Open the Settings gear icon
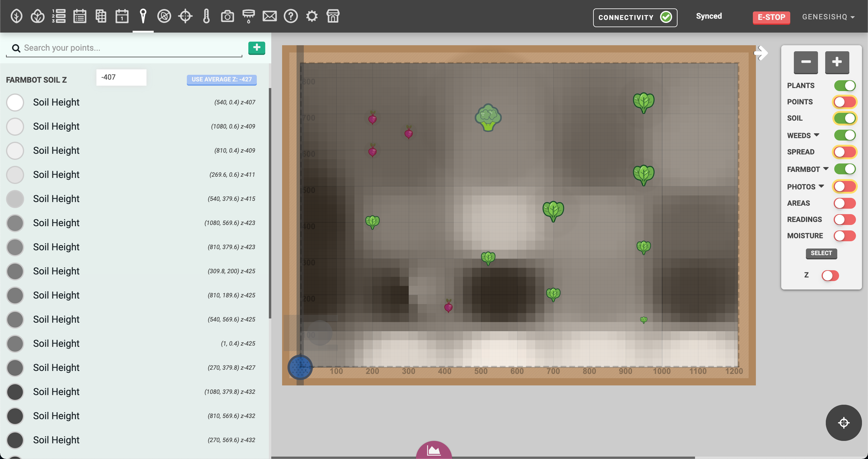Viewport: 868px width, 459px height. pyautogui.click(x=312, y=16)
